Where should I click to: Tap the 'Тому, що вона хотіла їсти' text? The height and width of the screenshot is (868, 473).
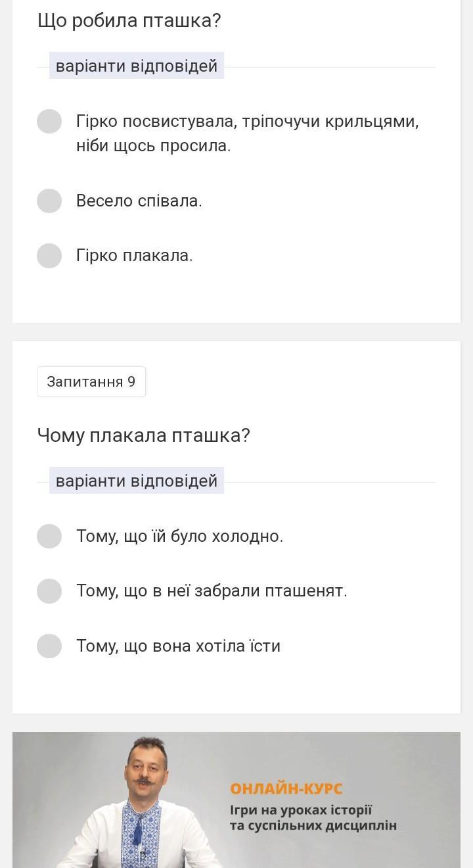click(x=178, y=646)
